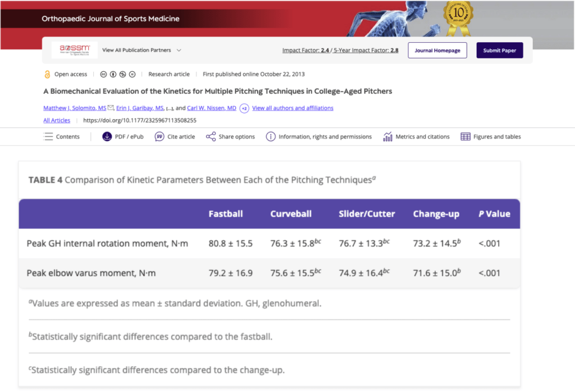Click the Impact Factor 2.4 link

coord(306,51)
